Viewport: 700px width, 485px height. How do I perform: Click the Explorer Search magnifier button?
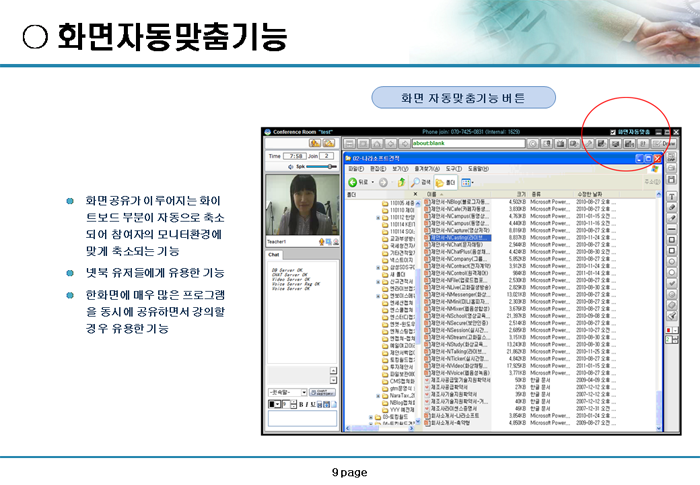pyautogui.click(x=421, y=182)
